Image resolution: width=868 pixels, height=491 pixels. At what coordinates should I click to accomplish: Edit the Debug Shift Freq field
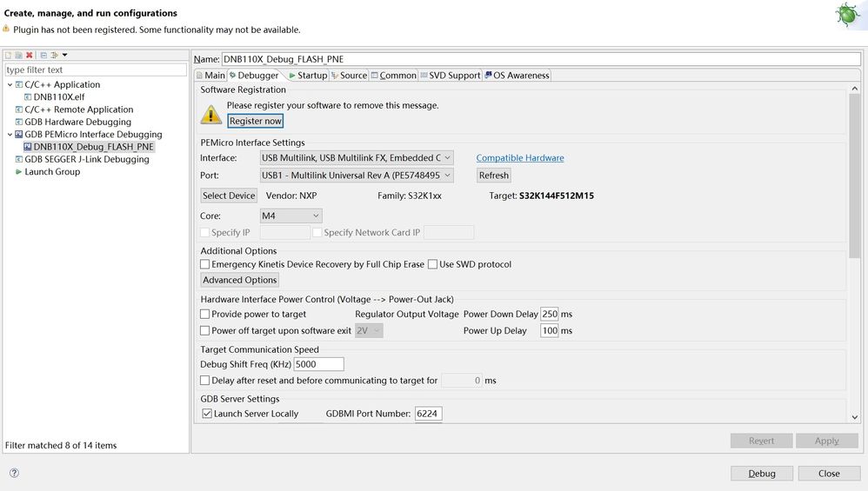319,364
